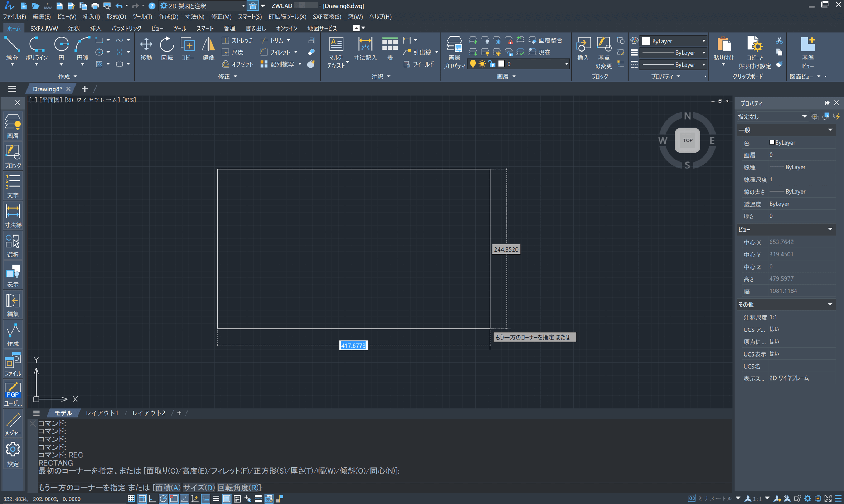Toggle layer on/off lightbulb for layer 0
This screenshot has width=844, height=504.
click(473, 64)
